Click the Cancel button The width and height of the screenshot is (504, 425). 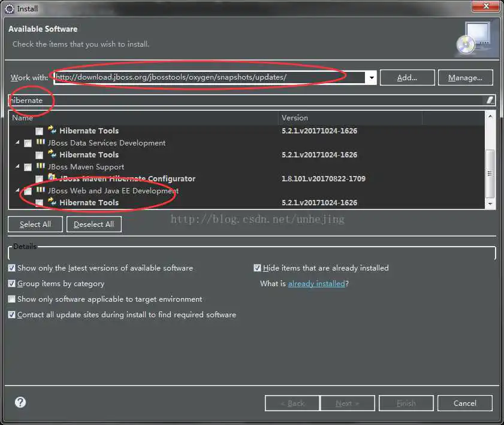465,403
